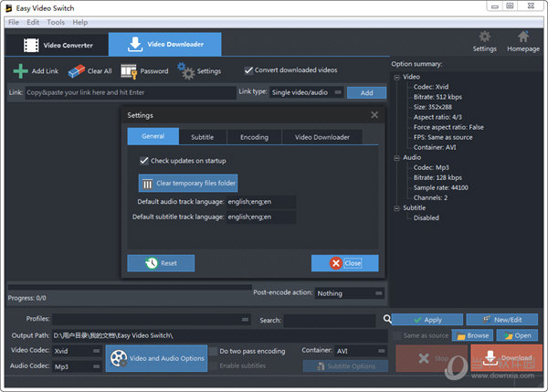548x392 pixels.
Task: Switch to Encoding settings tab
Action: [255, 137]
